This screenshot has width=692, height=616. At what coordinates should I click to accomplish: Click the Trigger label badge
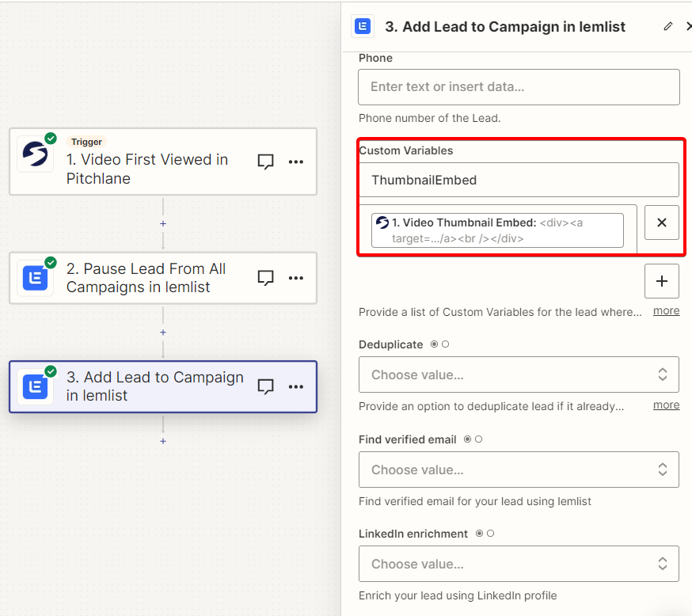[x=86, y=142]
